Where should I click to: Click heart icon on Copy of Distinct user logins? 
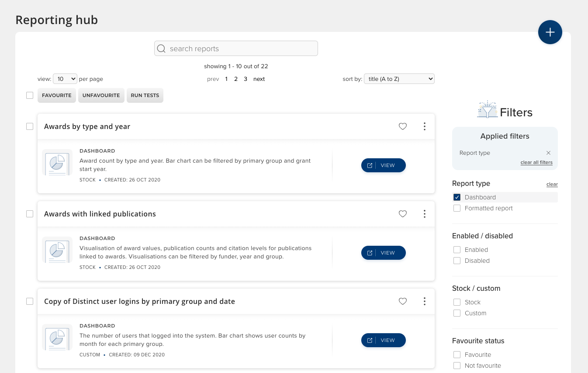point(403,301)
